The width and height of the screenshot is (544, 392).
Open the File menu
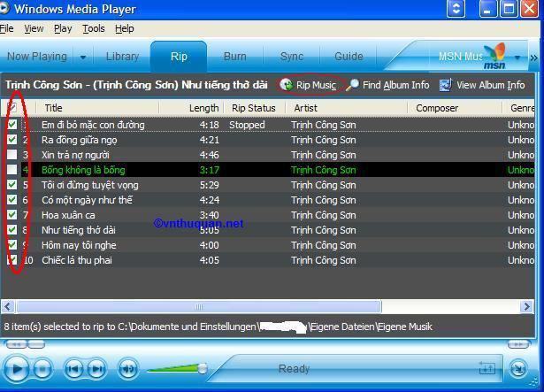pyautogui.click(x=6, y=28)
